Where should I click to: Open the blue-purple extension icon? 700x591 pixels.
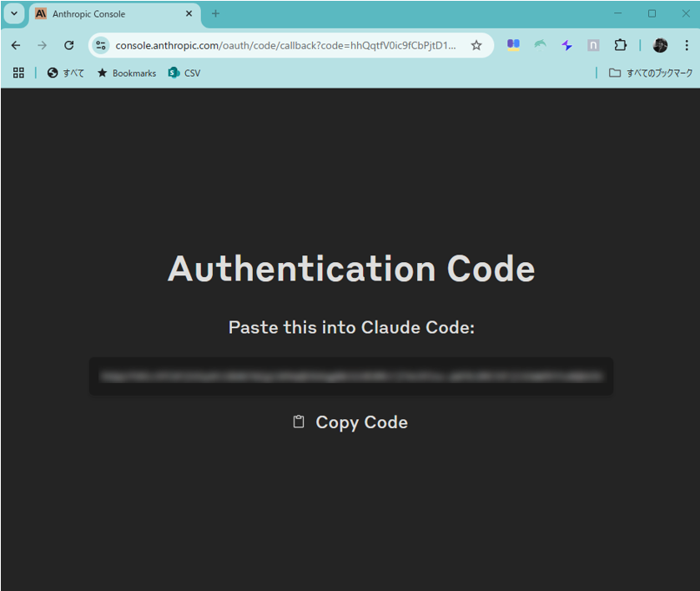pos(513,45)
